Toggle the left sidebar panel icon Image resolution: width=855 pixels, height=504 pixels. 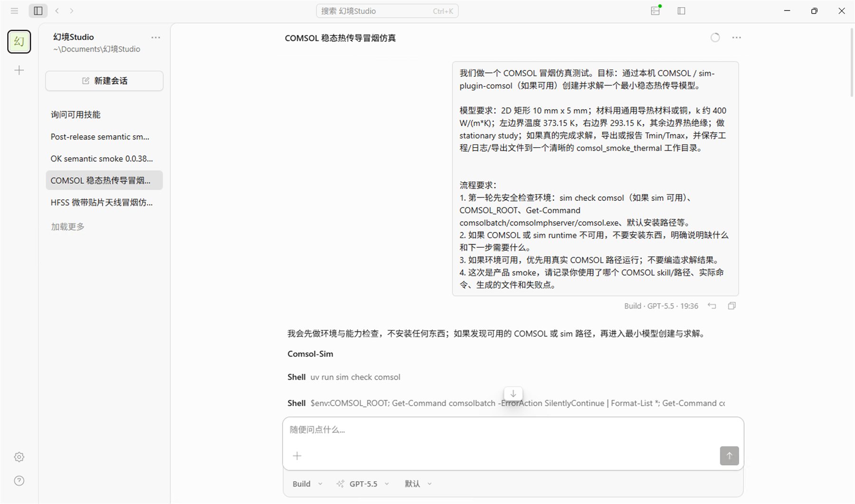click(38, 10)
